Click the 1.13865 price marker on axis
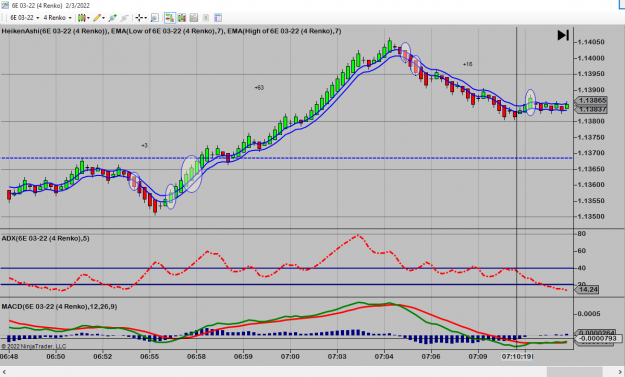This screenshot has height=377, width=625. 592,100
